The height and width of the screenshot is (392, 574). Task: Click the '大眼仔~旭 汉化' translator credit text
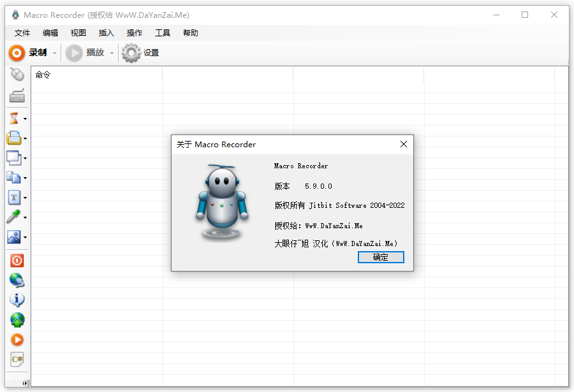[301, 243]
